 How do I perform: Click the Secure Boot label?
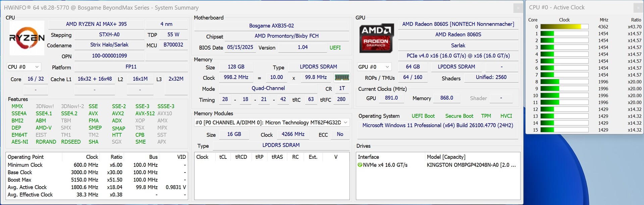click(x=459, y=116)
